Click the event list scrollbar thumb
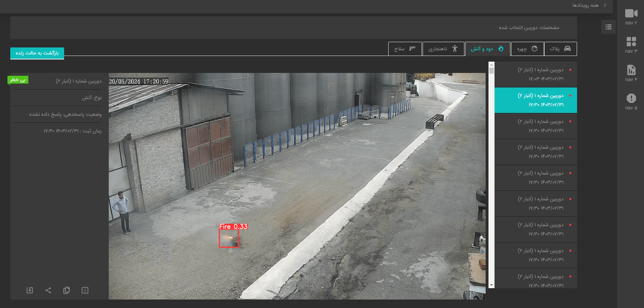Viewport: 644px width, 308px height. click(x=491, y=70)
